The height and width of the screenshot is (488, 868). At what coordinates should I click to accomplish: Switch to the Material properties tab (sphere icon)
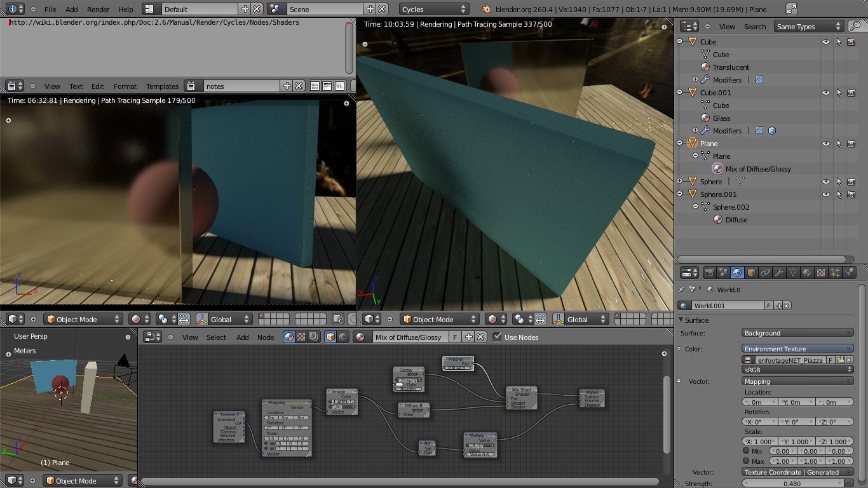807,273
